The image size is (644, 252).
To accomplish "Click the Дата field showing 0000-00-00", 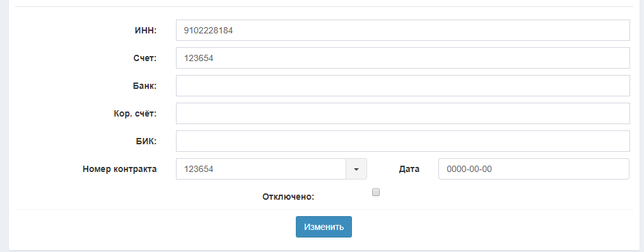I will (x=534, y=169).
